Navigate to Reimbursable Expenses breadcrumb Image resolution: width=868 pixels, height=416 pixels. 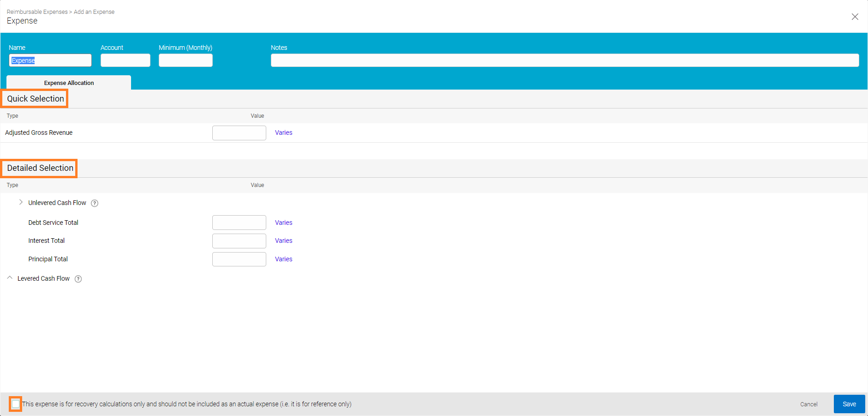37,12
